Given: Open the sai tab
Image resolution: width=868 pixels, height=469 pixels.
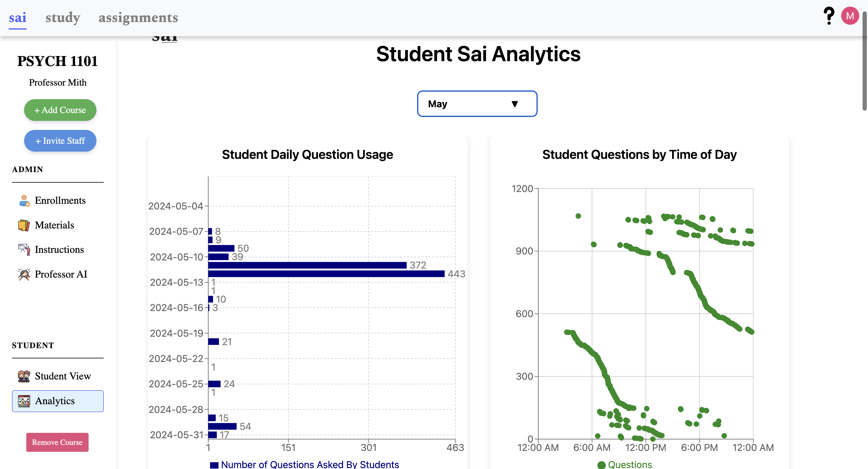Looking at the screenshot, I should [x=17, y=17].
